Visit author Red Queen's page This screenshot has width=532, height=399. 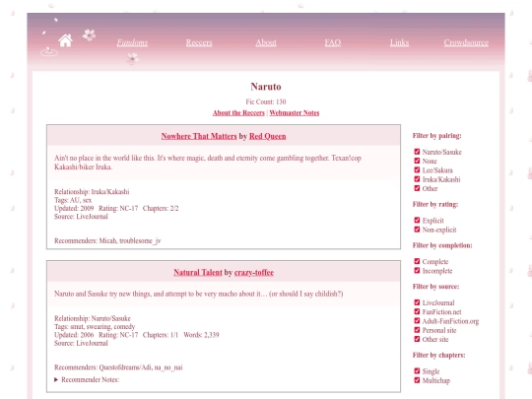click(268, 136)
